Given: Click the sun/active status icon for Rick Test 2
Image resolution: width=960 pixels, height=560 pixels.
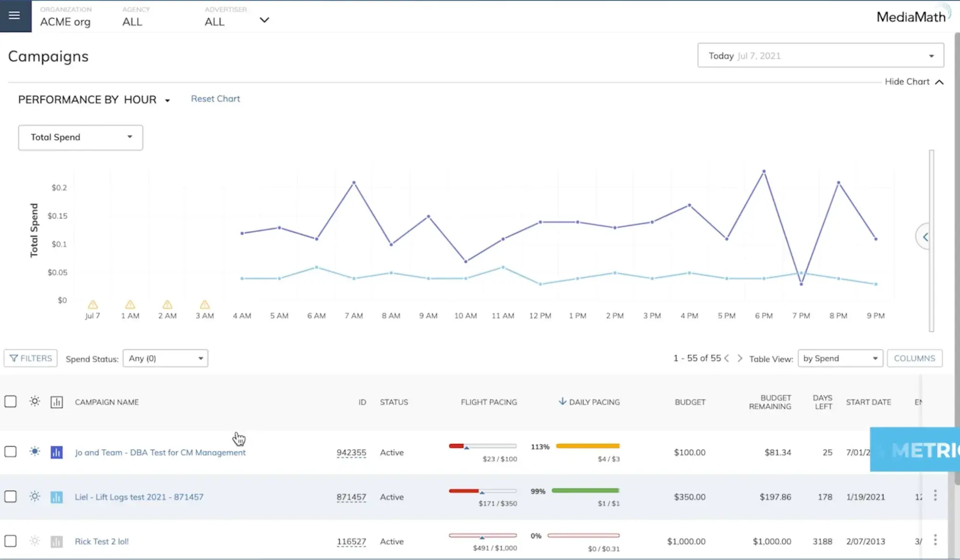Looking at the screenshot, I should click(x=34, y=541).
